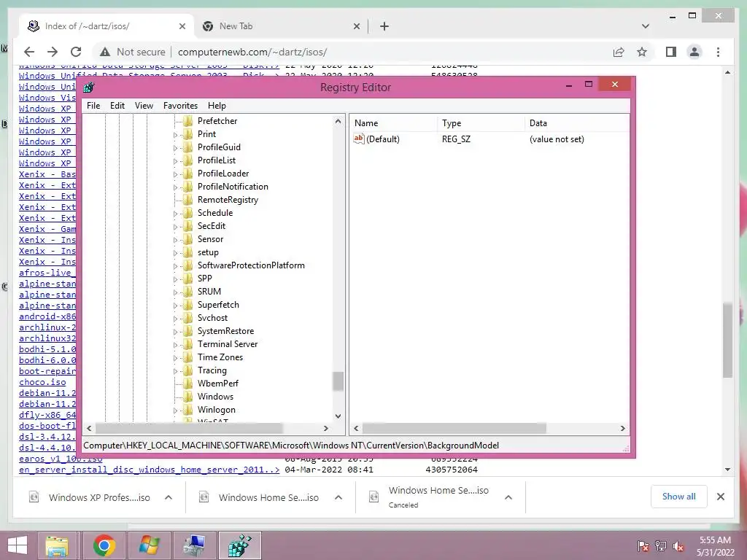Screen dimensions: 747x560
Task: Click the Name column header
Action: [393, 122]
